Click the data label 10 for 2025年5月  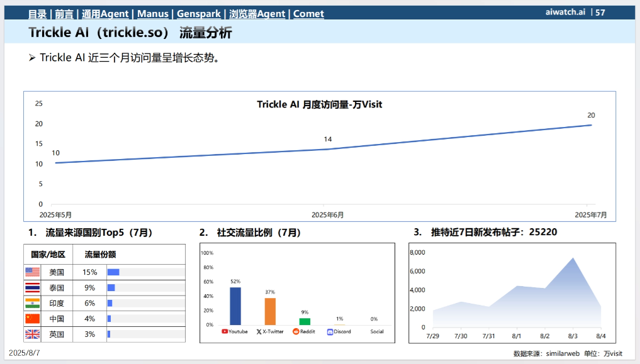click(x=55, y=153)
